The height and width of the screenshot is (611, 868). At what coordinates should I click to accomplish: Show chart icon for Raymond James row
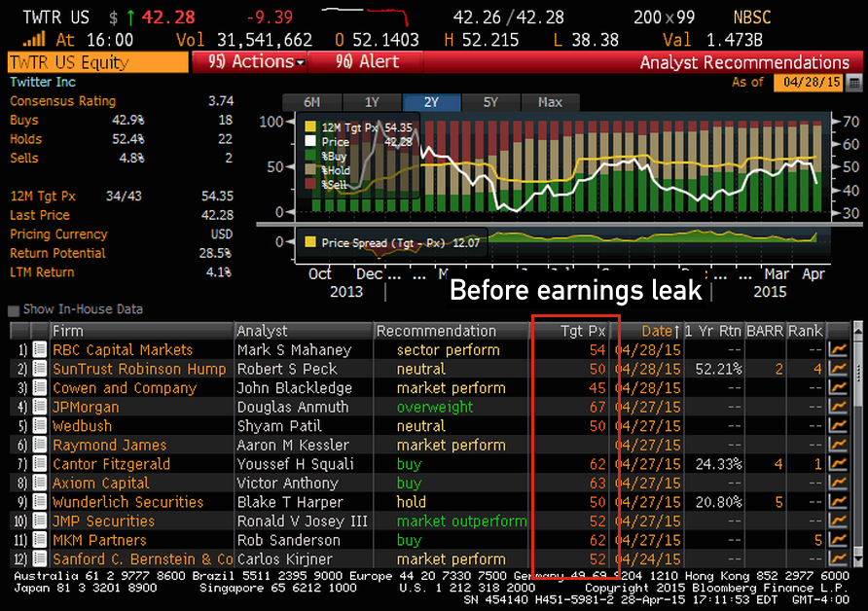pyautogui.click(x=838, y=445)
